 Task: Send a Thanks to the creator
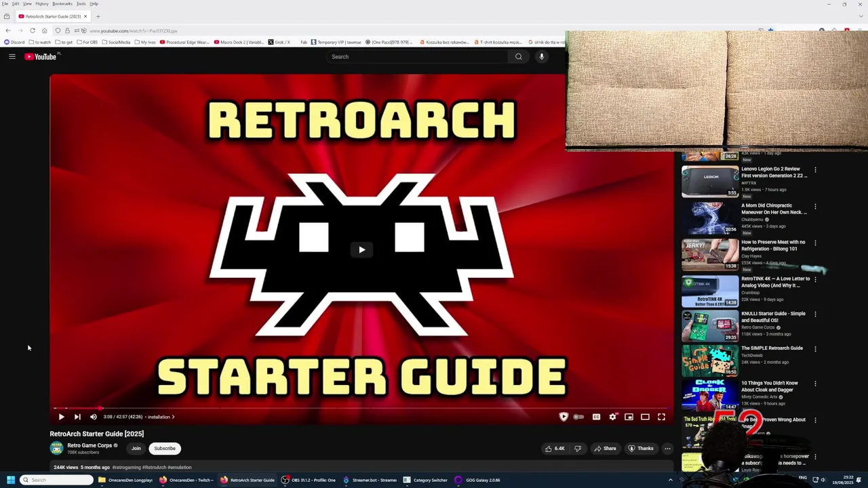tap(641, 448)
